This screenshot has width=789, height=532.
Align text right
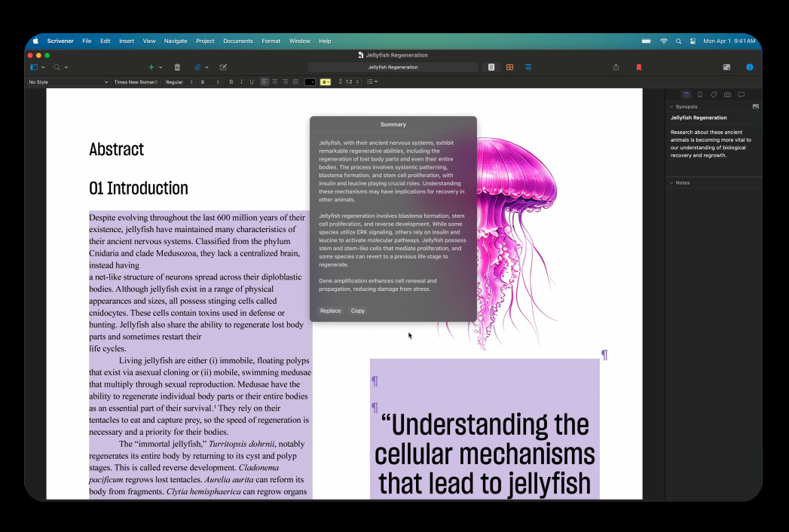[286, 82]
